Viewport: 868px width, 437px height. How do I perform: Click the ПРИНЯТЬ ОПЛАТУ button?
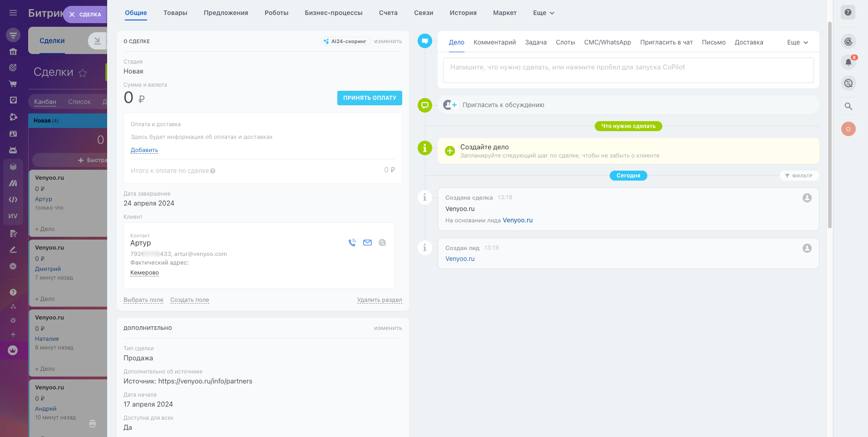point(370,98)
